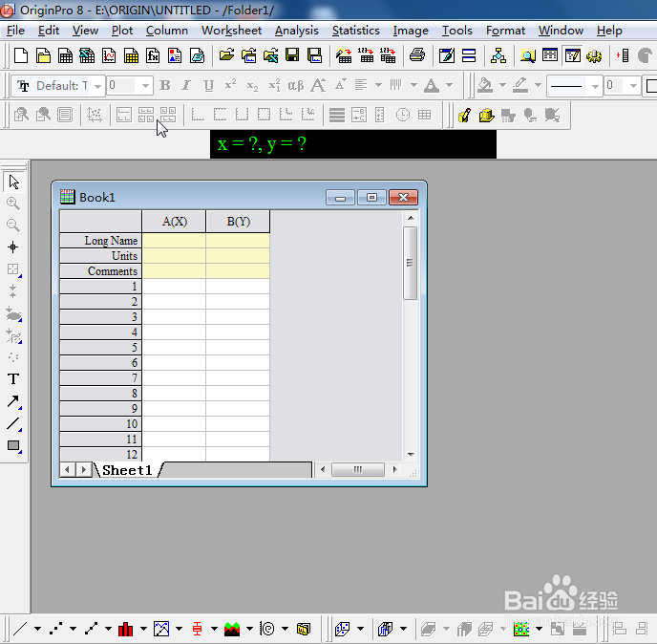The width and height of the screenshot is (657, 644).
Task: Click row 1 cell in column B(Y)
Action: point(238,287)
